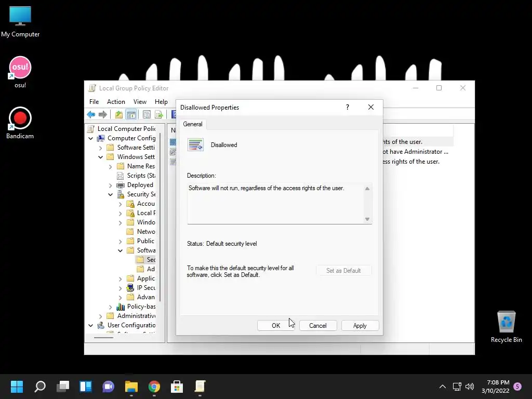Expand the Name Resolution Policy node
Screen dimensions: 532x399
click(110, 167)
